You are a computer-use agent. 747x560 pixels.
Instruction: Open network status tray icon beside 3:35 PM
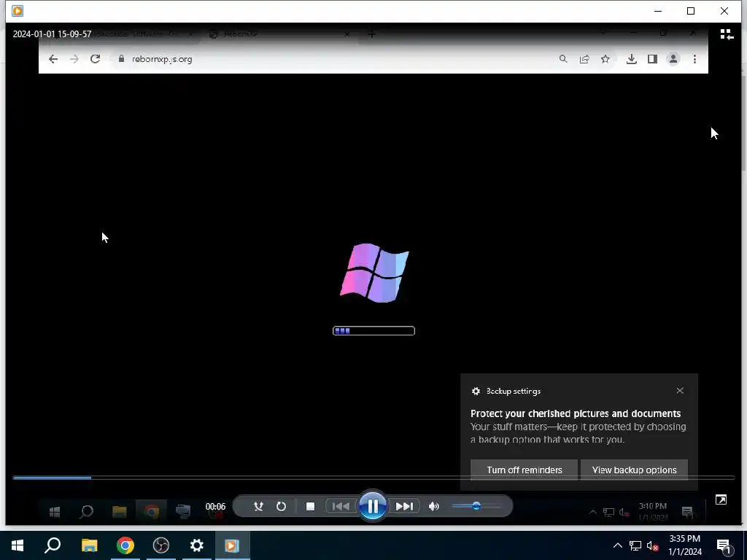635,545
